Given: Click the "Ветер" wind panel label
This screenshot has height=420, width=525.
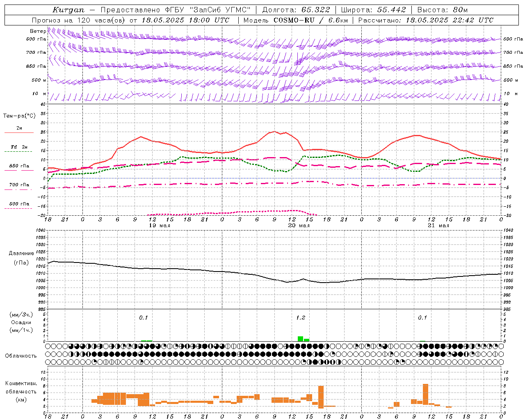Looking at the screenshot, I should point(38,31).
